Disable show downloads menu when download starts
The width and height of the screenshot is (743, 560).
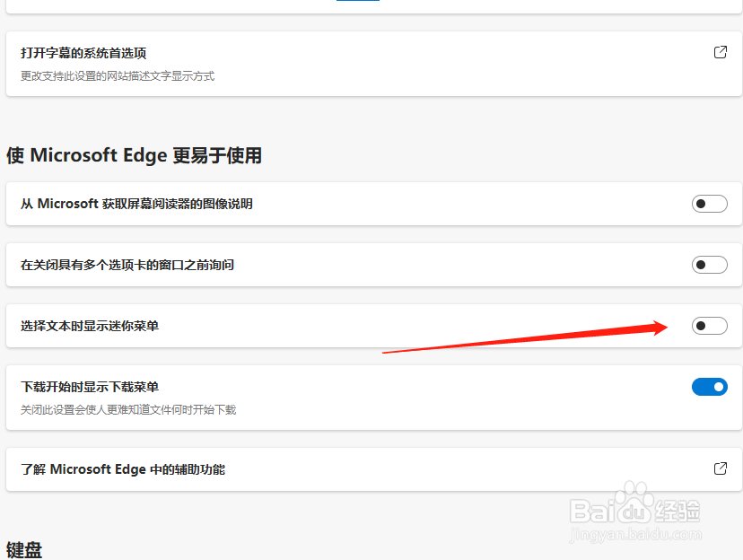click(x=710, y=387)
